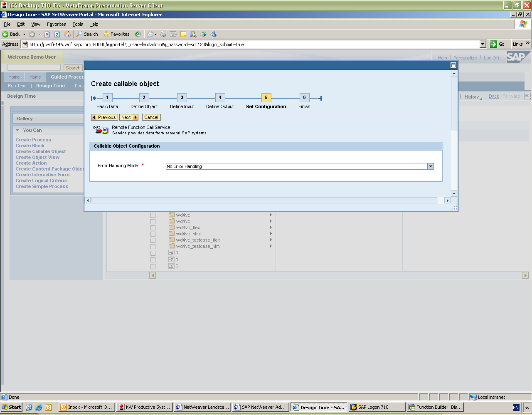Go to browser Home page icon
This screenshot has width=532, height=415.
[67, 34]
